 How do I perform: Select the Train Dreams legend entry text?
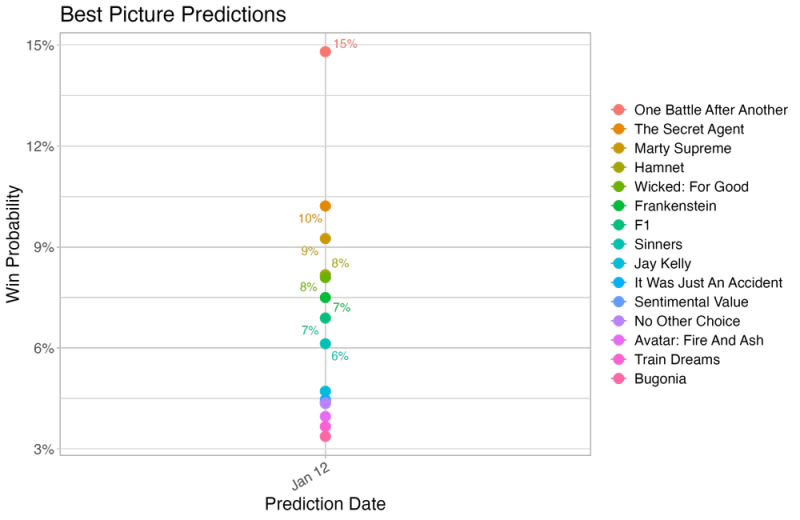click(x=677, y=360)
